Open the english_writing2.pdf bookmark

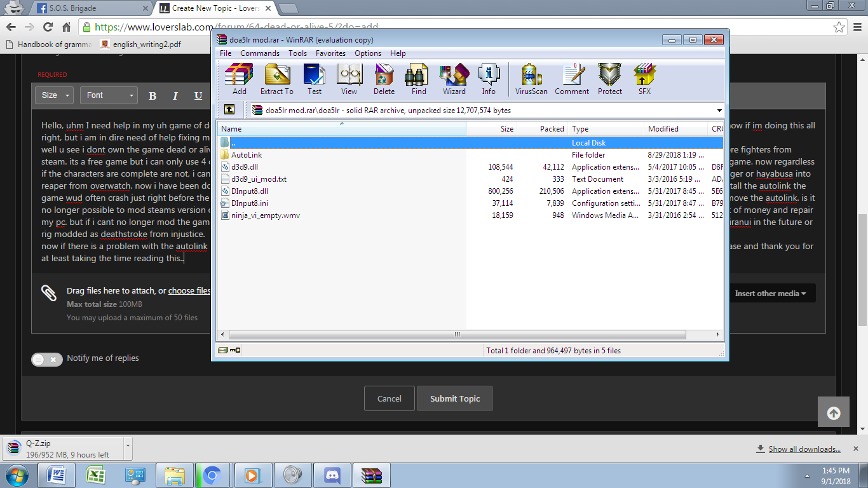(x=140, y=44)
